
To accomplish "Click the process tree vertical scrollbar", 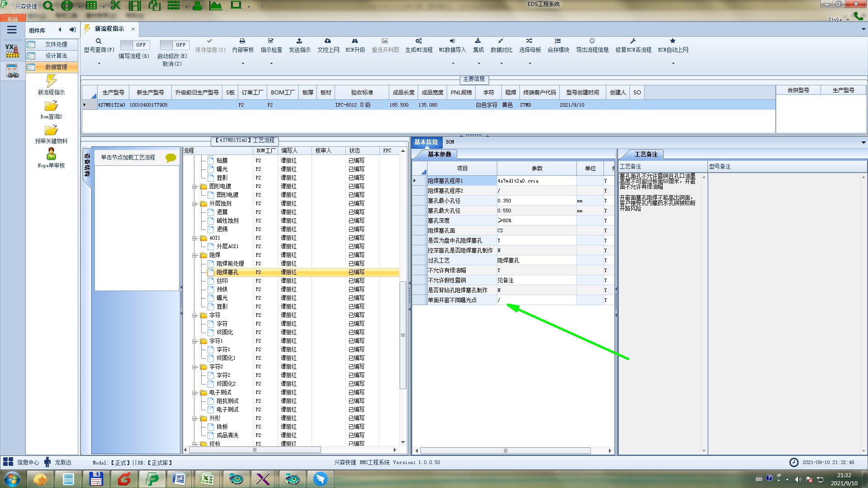I will tap(403, 334).
